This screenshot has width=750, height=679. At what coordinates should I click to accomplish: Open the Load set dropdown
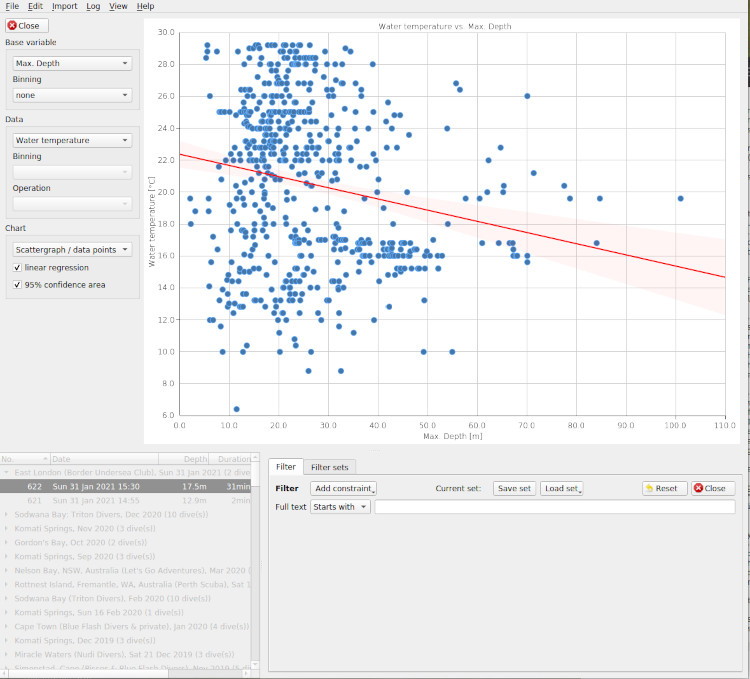pos(562,489)
